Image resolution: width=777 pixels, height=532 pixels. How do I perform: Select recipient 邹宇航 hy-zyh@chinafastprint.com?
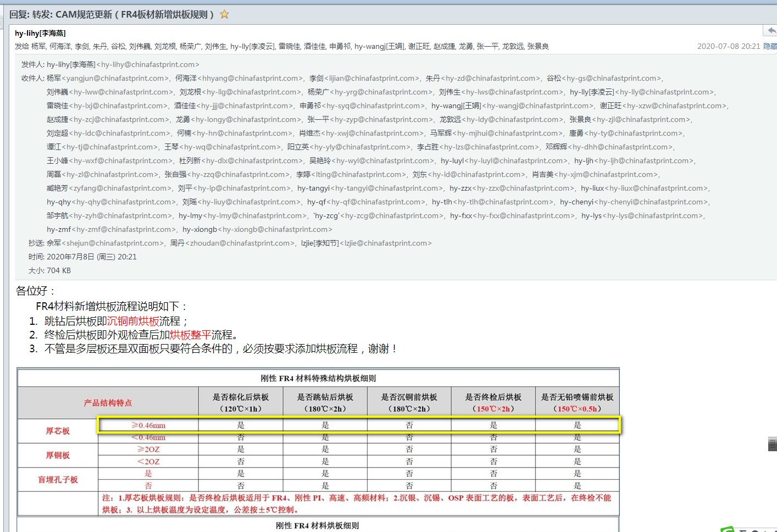[x=109, y=216]
